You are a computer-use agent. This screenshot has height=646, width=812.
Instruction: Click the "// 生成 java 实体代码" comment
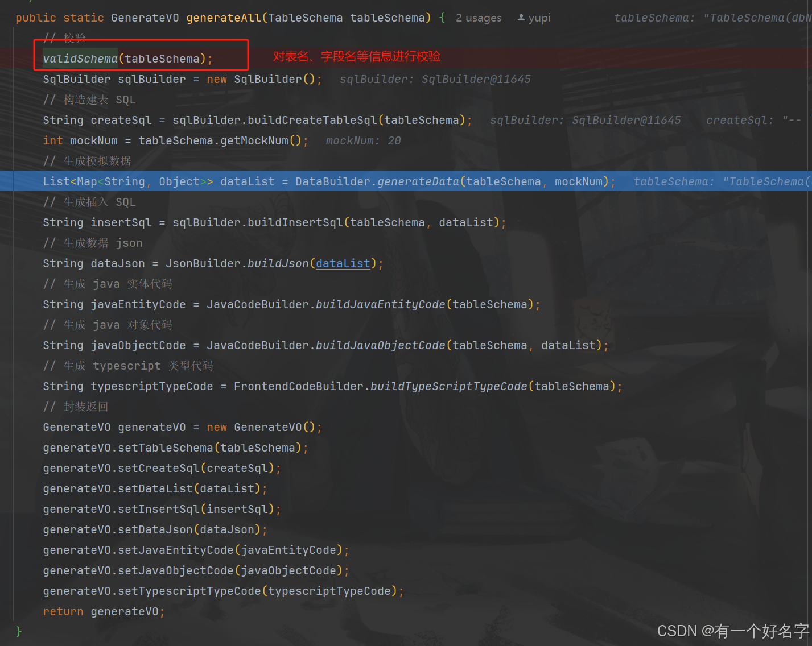(x=108, y=284)
